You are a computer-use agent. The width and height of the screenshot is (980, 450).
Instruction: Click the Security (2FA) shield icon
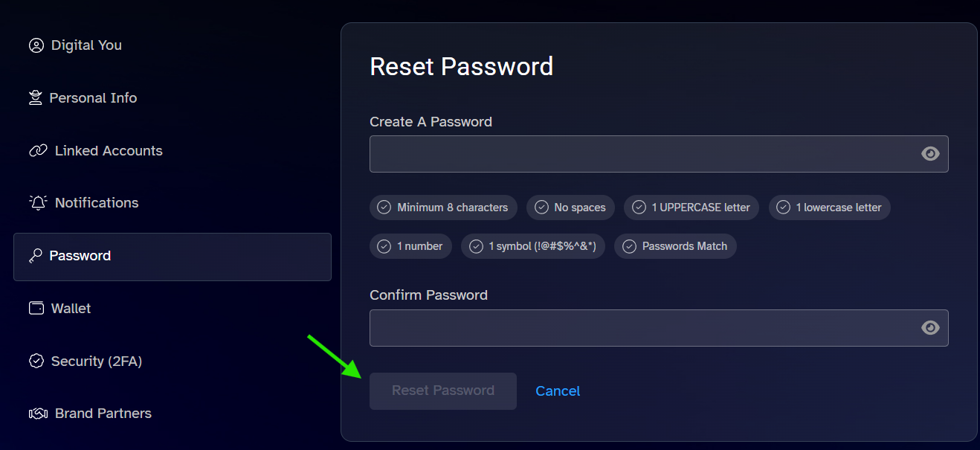pos(36,361)
